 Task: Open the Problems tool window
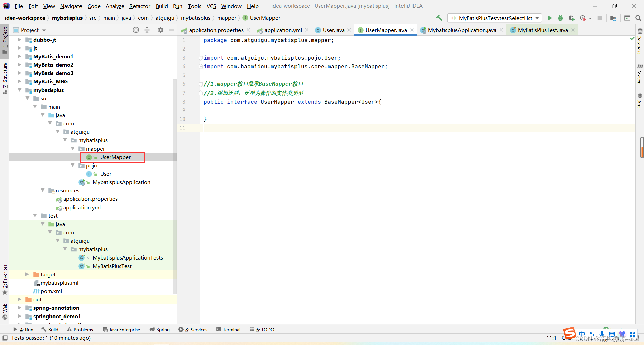coord(80,330)
